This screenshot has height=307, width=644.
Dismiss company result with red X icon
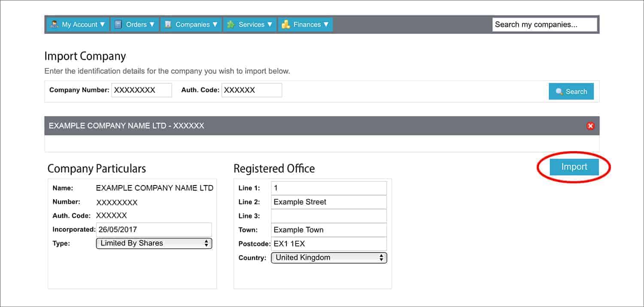coord(590,126)
